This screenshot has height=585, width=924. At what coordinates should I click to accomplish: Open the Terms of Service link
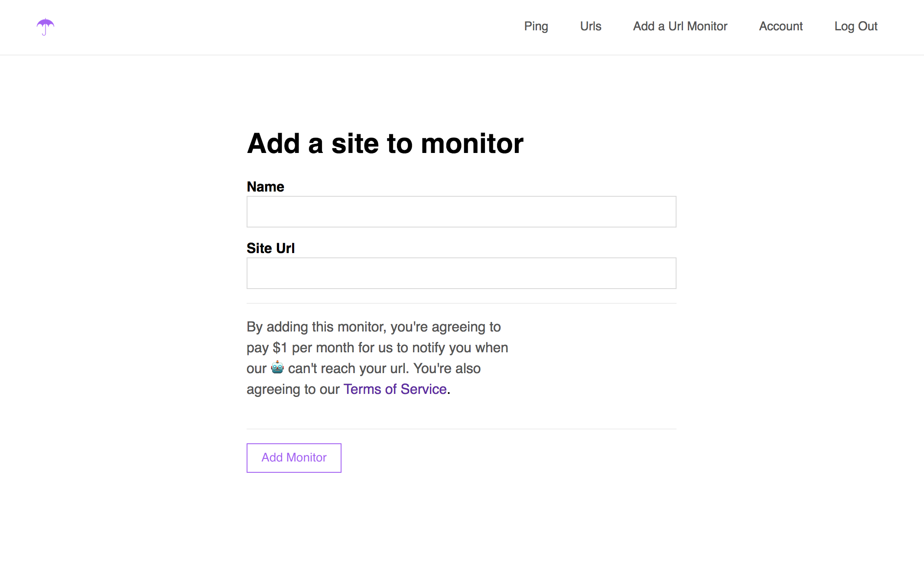pyautogui.click(x=395, y=389)
